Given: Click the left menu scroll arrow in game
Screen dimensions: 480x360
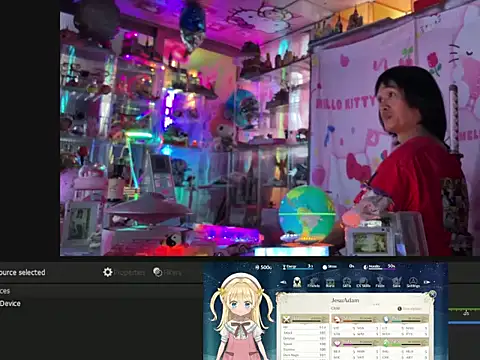Looking at the screenshot, I should [x=283, y=282].
